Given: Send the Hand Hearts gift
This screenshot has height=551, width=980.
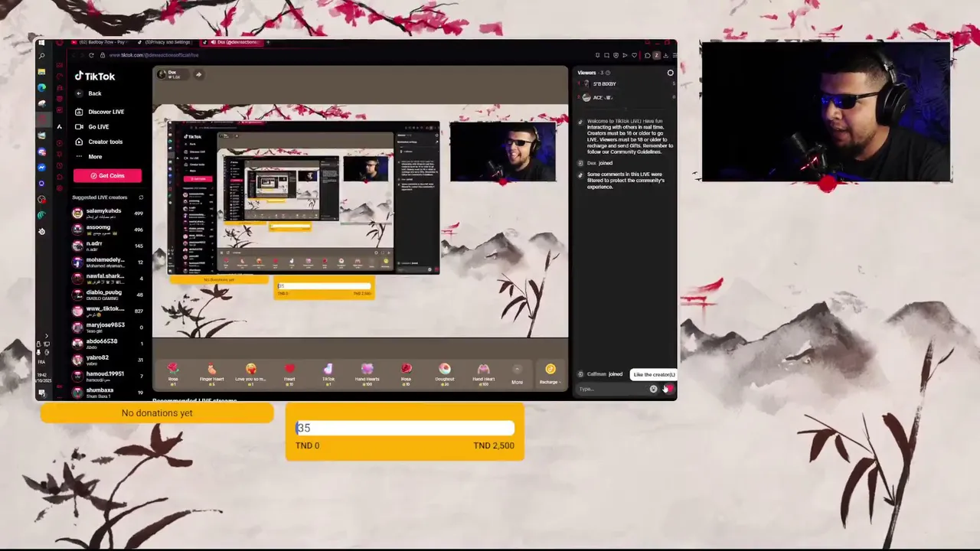Looking at the screenshot, I should pos(367,373).
